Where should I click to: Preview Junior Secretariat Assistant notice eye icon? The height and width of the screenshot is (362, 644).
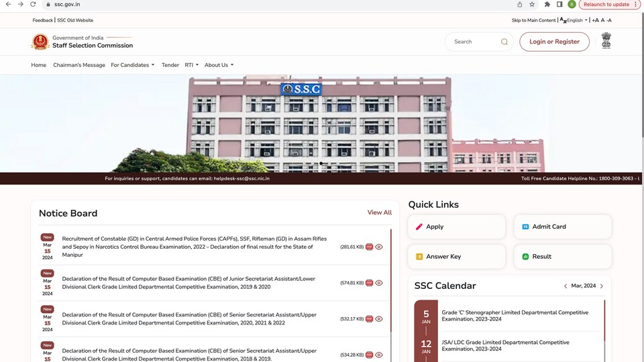[378, 283]
